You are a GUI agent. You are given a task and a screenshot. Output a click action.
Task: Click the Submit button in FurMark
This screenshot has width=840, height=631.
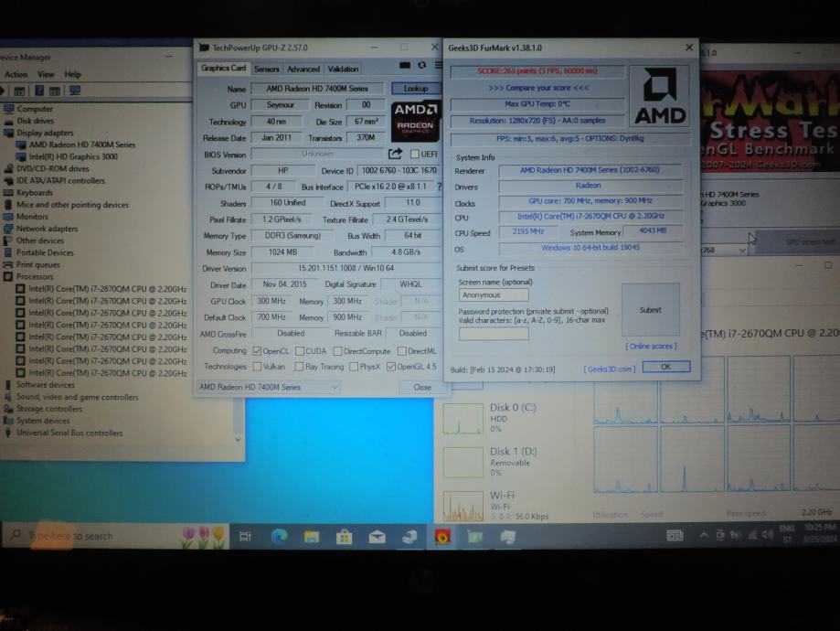[651, 310]
